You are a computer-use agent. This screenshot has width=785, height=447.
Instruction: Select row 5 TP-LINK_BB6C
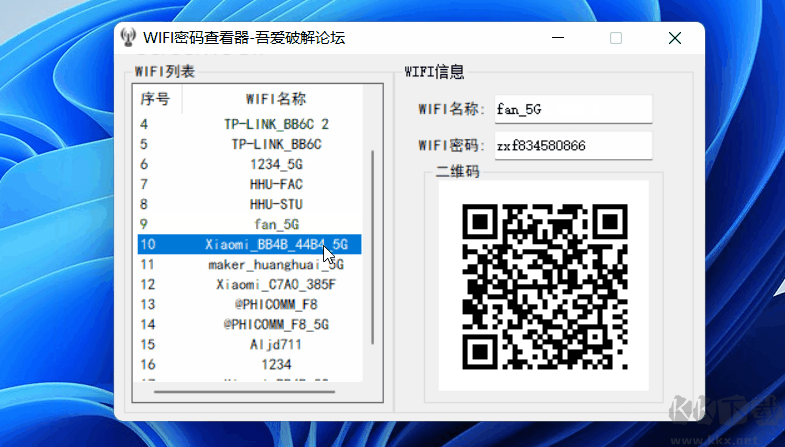point(249,144)
